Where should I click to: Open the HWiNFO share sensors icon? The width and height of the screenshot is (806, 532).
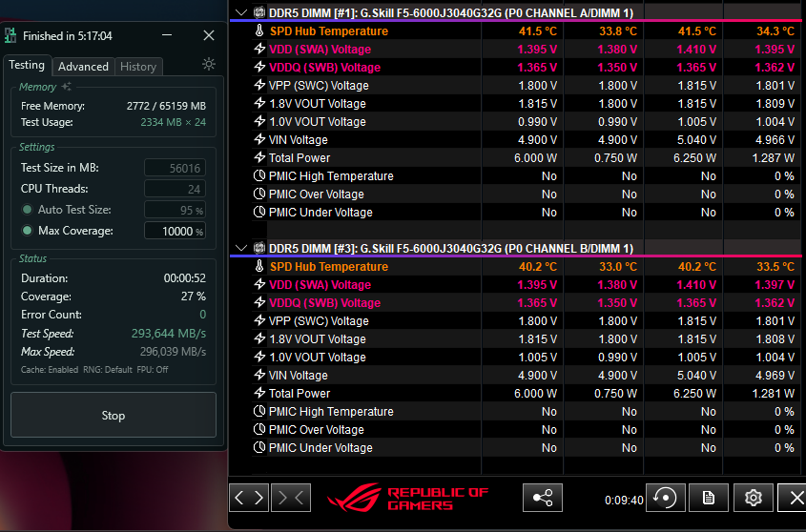(543, 498)
